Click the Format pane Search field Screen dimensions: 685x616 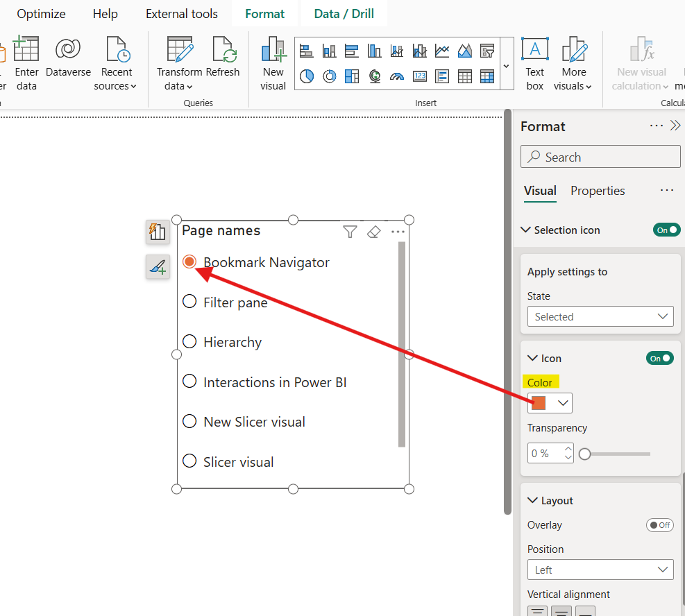[x=600, y=157]
